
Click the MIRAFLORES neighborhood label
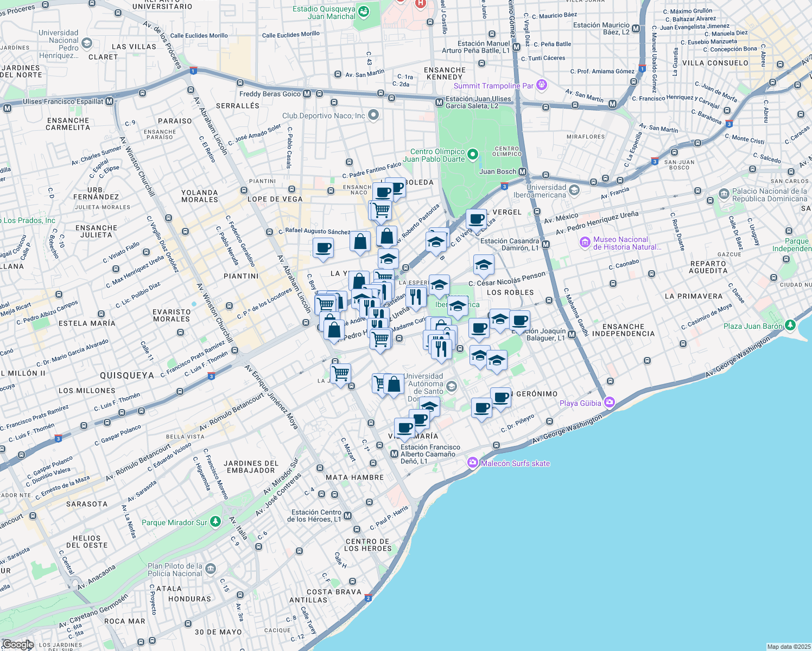[586, 137]
